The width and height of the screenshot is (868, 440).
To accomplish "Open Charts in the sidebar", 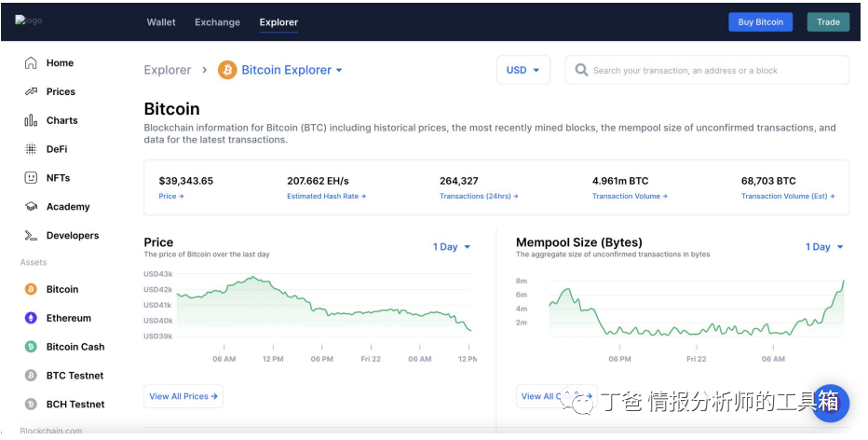I will coord(62,120).
